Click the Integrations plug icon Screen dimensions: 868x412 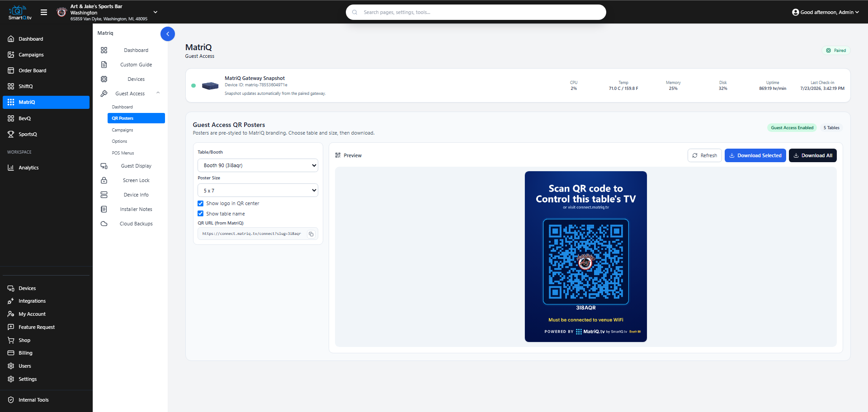pyautogui.click(x=11, y=301)
